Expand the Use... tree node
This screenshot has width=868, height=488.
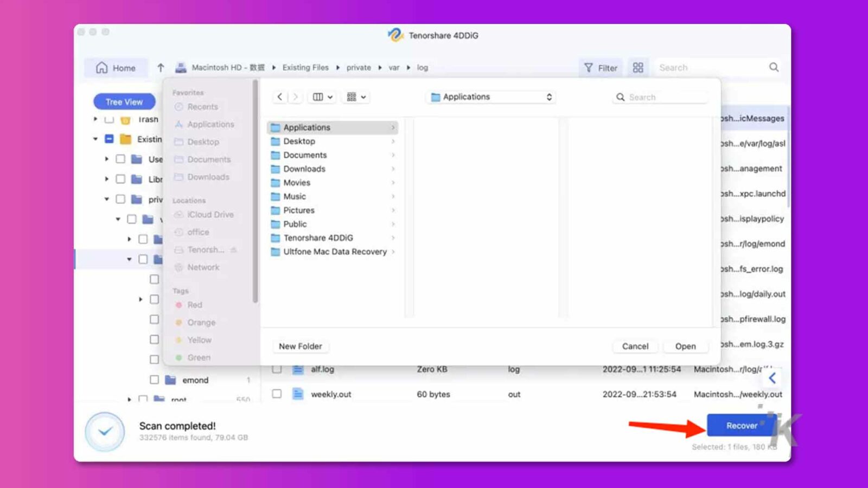107,159
